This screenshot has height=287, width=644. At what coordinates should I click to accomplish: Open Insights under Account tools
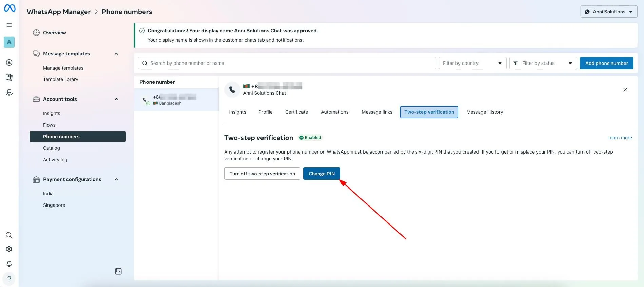coord(52,113)
